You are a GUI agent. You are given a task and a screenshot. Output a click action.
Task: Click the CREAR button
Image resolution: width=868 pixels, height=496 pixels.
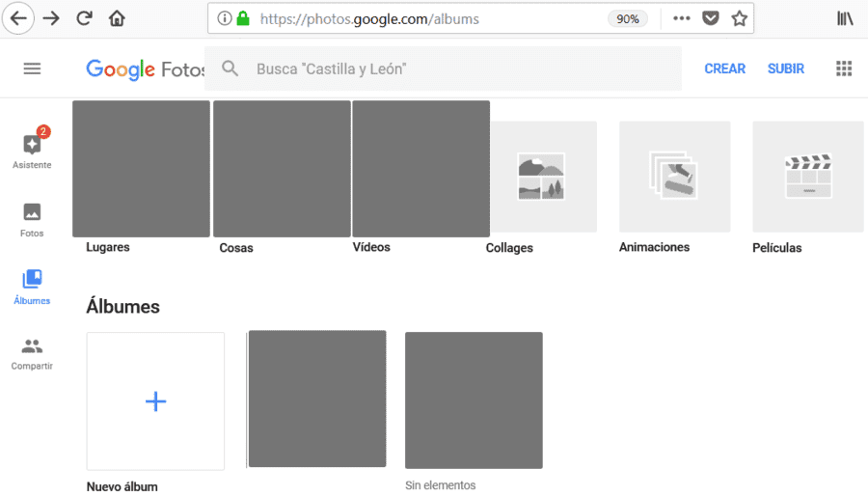pos(724,69)
